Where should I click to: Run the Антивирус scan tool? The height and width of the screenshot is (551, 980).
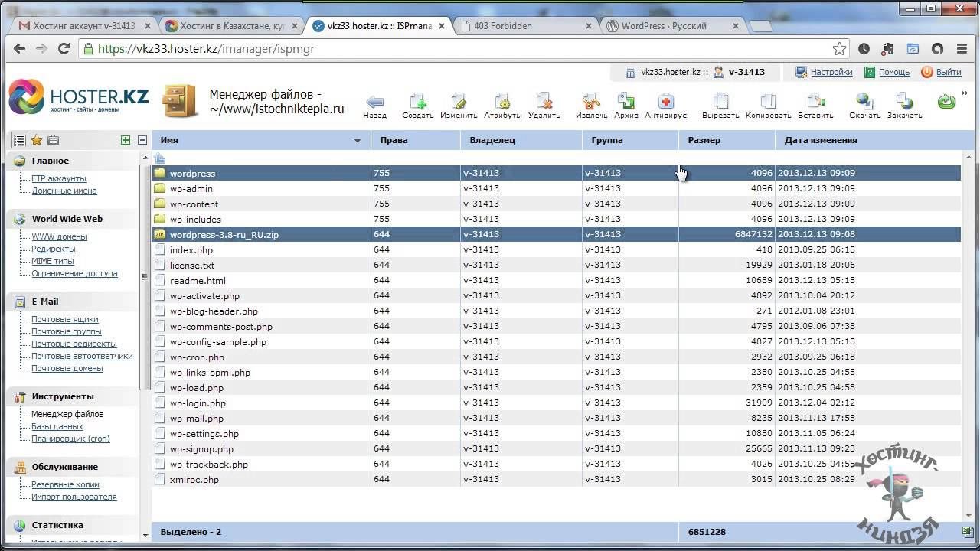665,103
